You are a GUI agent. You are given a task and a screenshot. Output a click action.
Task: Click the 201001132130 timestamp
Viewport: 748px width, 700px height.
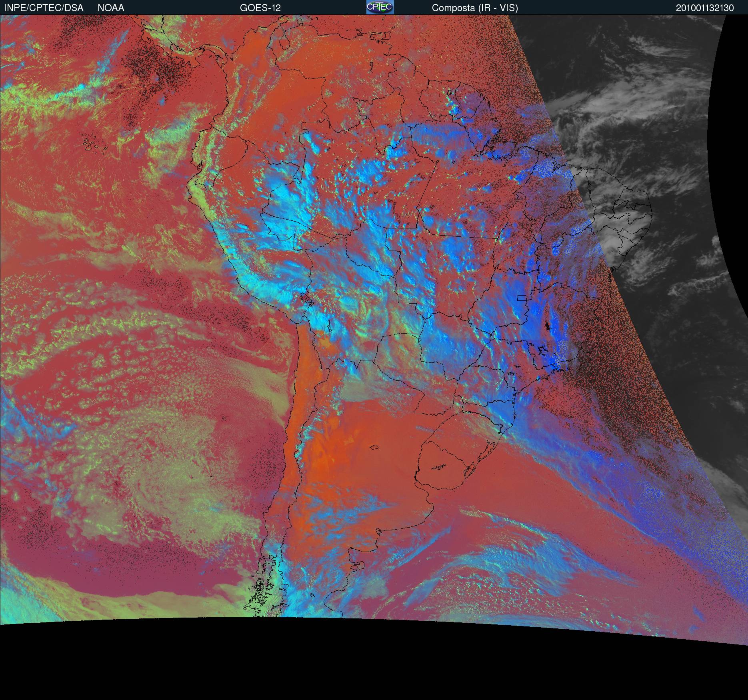(x=705, y=8)
